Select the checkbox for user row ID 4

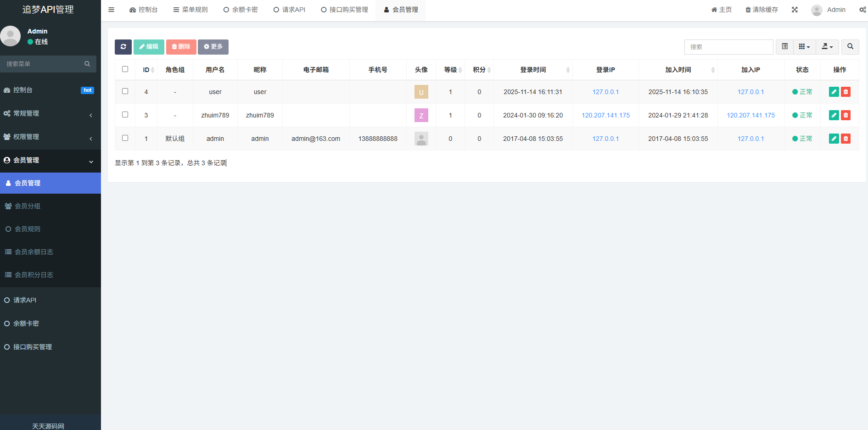tap(125, 91)
